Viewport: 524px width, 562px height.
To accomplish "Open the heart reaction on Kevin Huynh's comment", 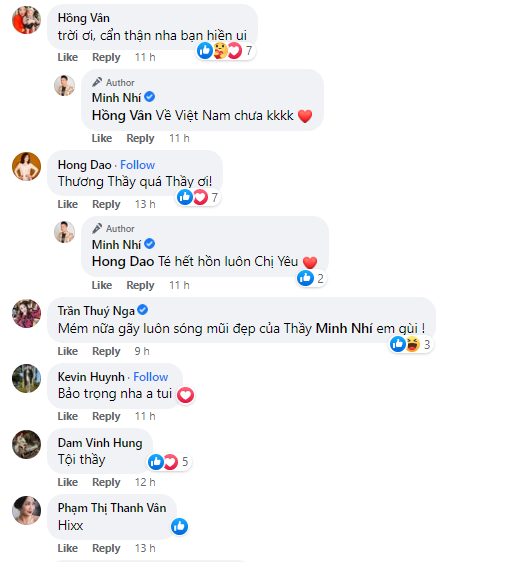I will click(185, 395).
